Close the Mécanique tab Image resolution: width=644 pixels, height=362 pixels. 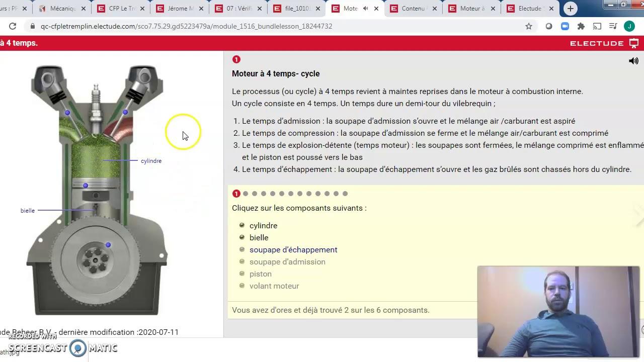point(83,9)
